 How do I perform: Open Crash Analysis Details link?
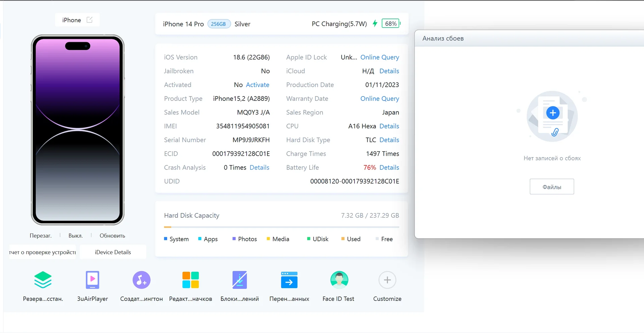[260, 168]
